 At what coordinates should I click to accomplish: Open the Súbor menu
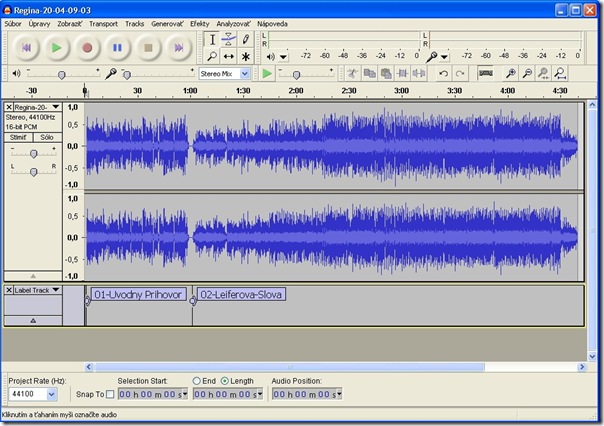pos(13,24)
